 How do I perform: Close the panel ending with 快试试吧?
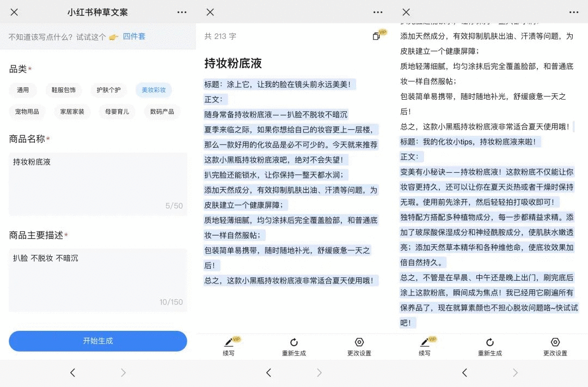coord(406,12)
